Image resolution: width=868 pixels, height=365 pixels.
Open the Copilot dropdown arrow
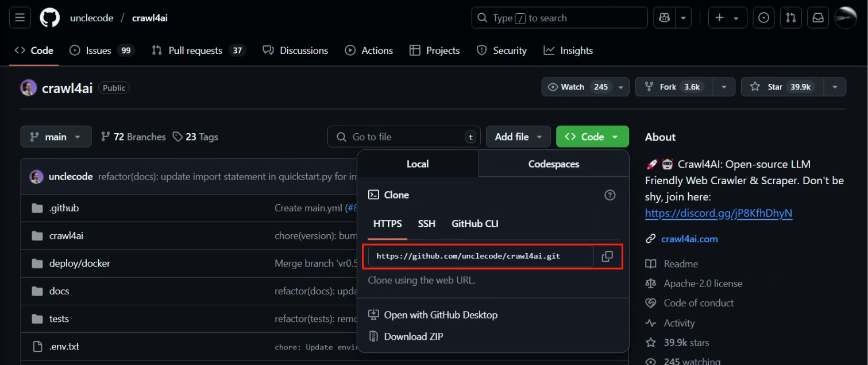[683, 18]
